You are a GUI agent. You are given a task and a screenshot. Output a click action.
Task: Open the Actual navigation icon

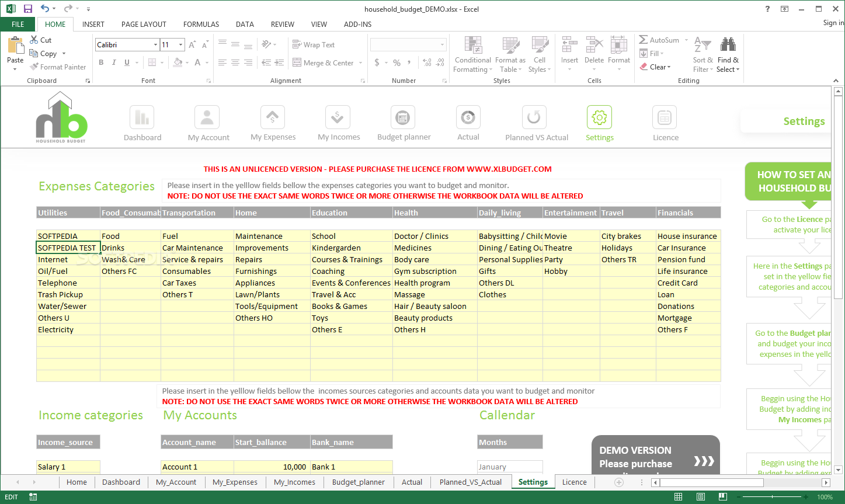click(x=468, y=117)
